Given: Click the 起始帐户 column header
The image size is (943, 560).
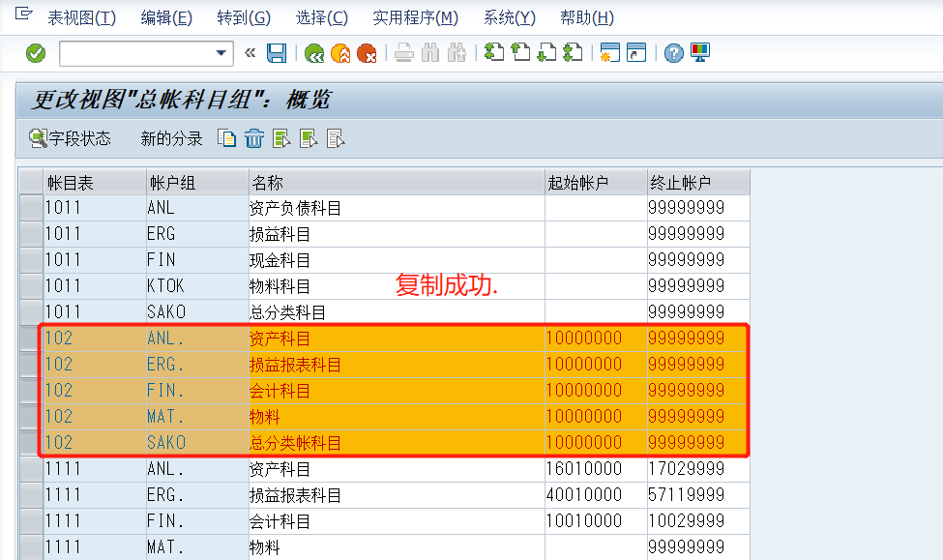Looking at the screenshot, I should 596,182.
